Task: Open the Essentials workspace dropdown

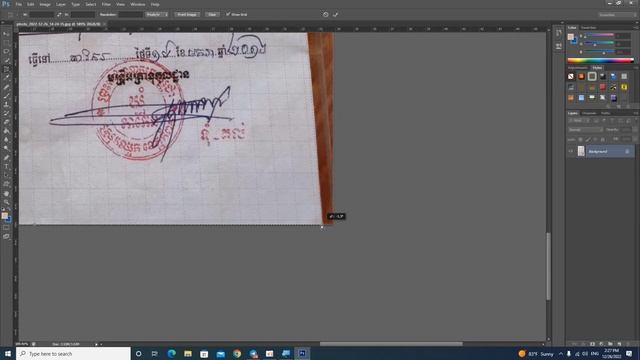Action: 617,15
